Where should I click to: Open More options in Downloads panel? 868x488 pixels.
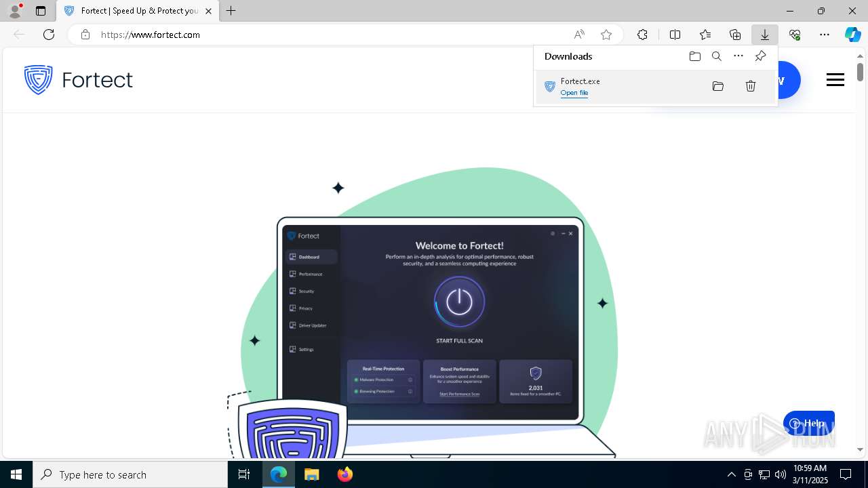(x=738, y=56)
